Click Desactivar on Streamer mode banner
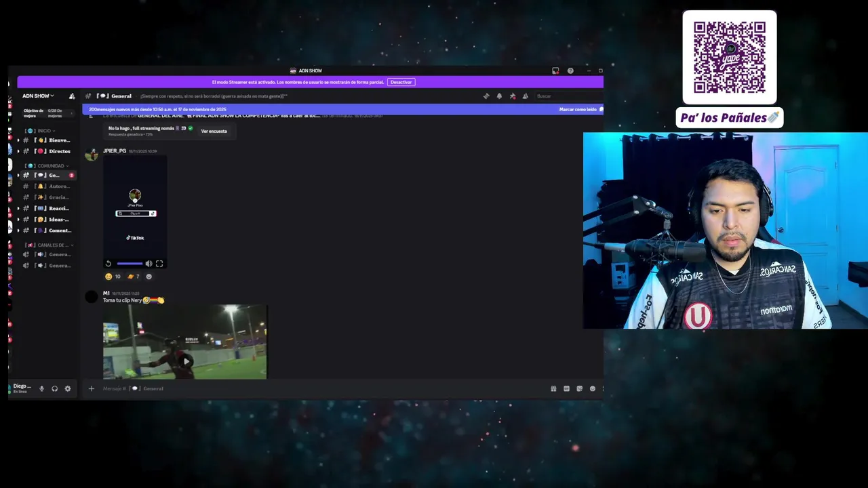The height and width of the screenshot is (488, 868). pyautogui.click(x=401, y=82)
